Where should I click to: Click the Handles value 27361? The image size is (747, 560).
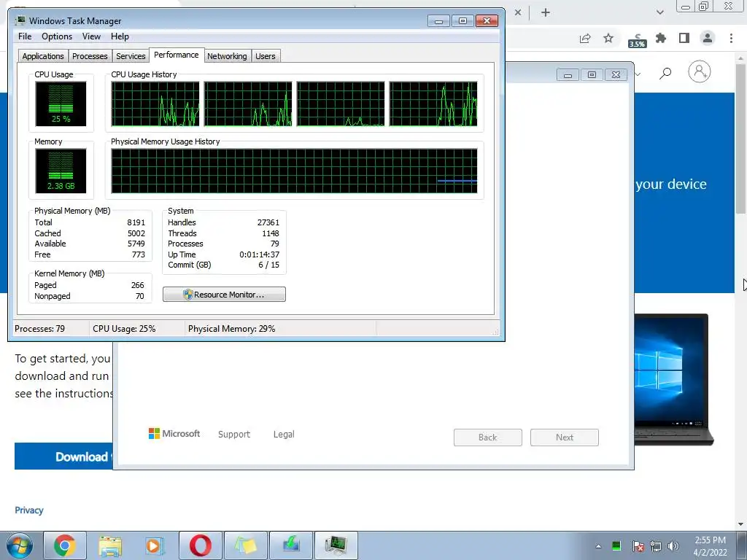point(268,222)
